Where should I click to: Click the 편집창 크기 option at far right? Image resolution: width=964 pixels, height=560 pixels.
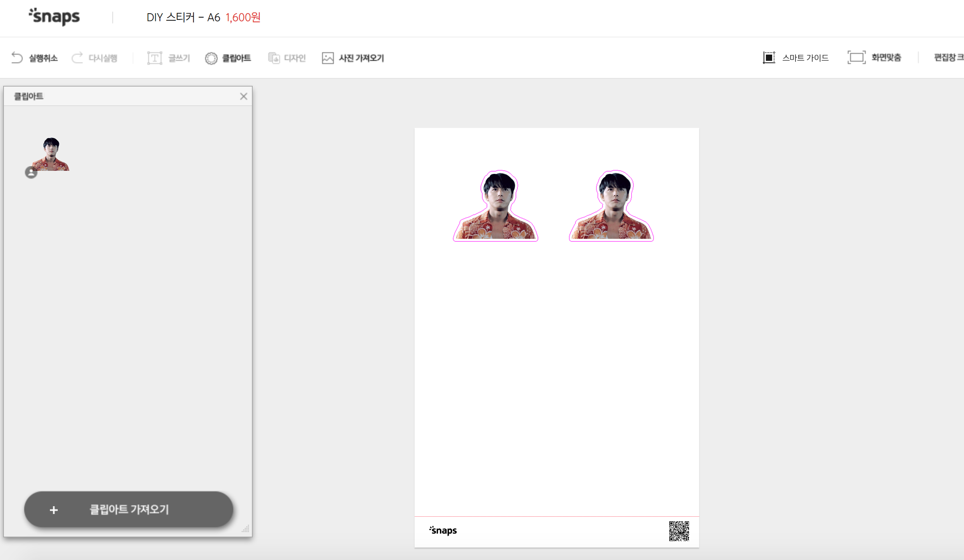pos(948,58)
